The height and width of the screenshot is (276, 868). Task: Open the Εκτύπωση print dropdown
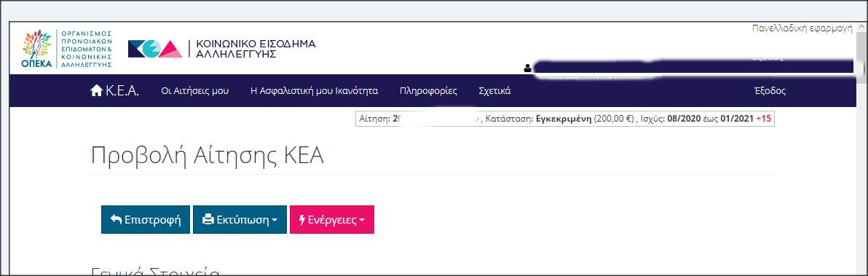(240, 220)
